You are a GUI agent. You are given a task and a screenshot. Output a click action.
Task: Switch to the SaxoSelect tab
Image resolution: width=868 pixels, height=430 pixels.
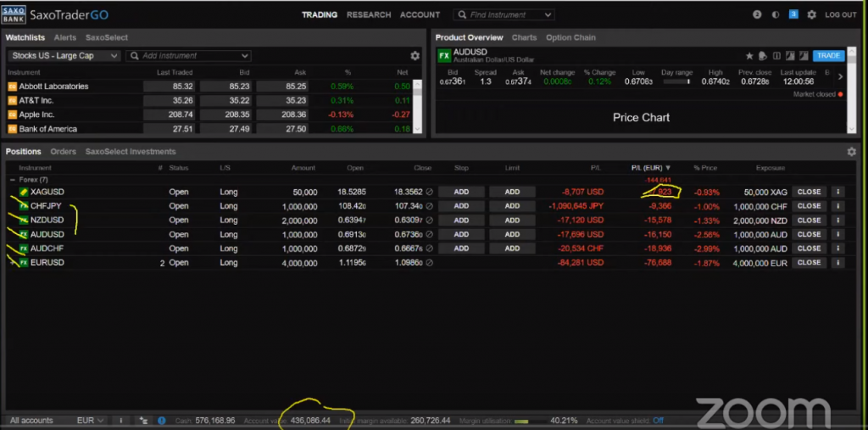(x=106, y=37)
